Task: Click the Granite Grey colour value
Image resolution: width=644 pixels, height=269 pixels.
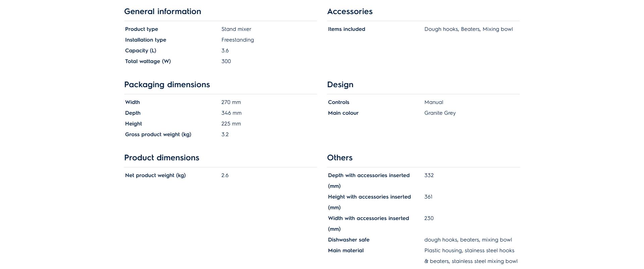Action: tap(440, 113)
